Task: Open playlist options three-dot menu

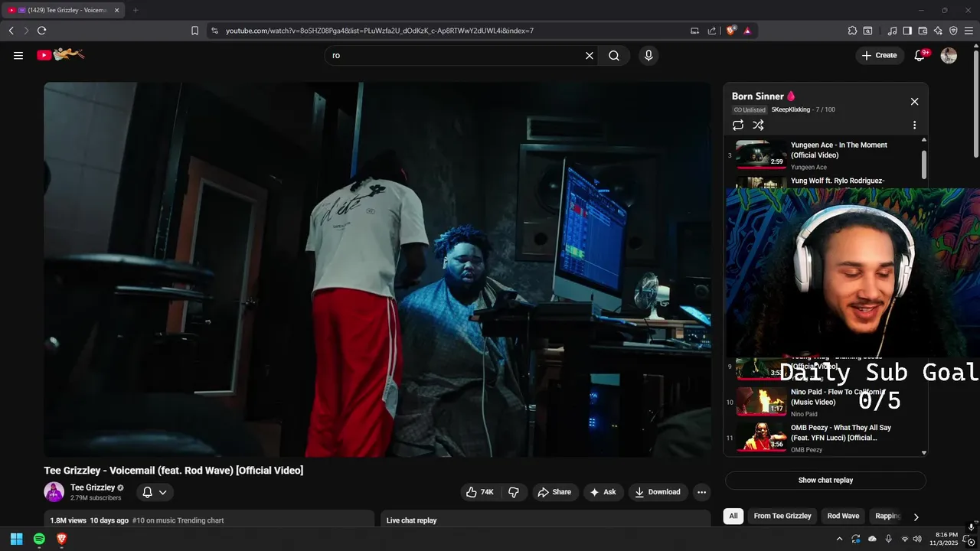Action: pyautogui.click(x=914, y=125)
